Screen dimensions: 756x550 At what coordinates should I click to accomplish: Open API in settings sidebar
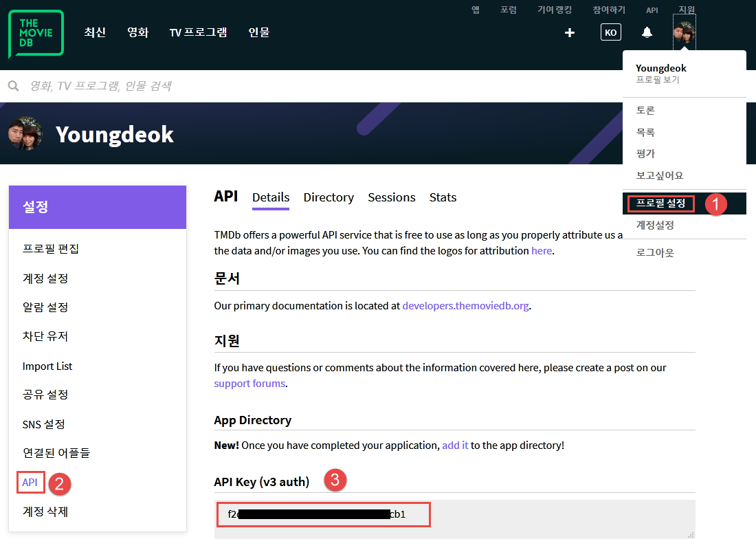pyautogui.click(x=30, y=482)
